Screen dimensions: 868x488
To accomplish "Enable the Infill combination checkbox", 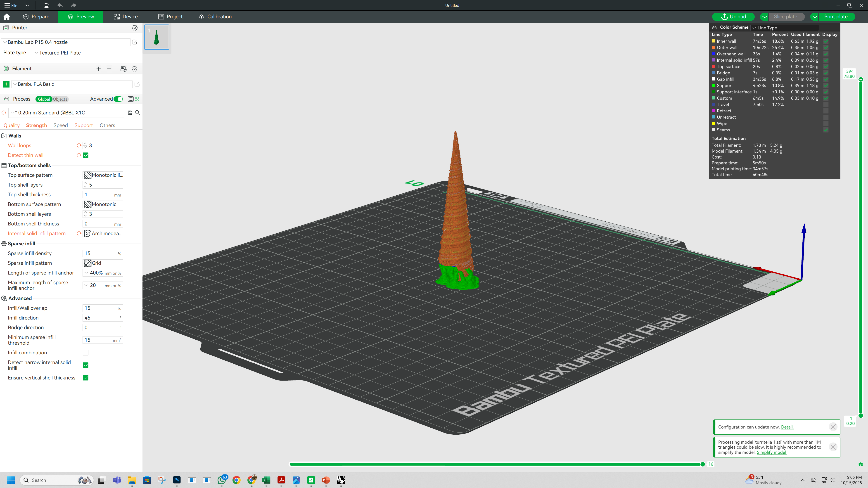I will click(x=85, y=353).
